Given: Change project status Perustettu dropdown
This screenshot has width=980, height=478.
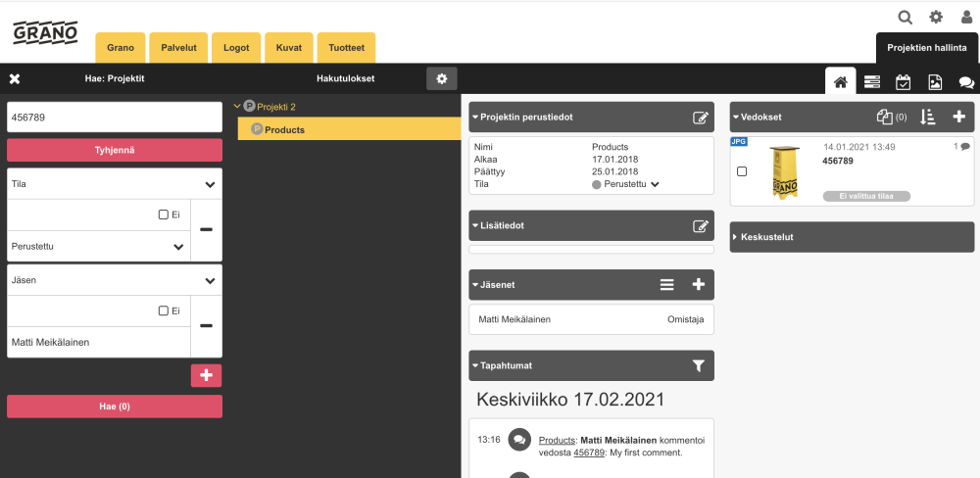Looking at the screenshot, I should coord(626,184).
